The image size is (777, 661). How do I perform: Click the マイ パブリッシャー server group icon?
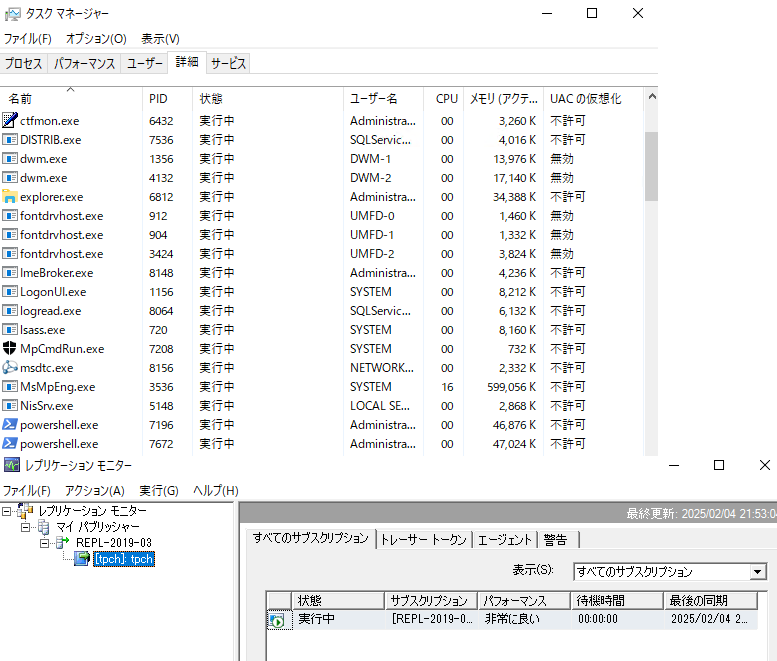[44, 527]
